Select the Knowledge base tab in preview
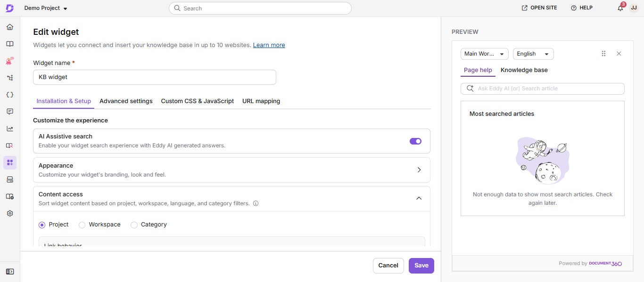This screenshot has height=282, width=644. [x=524, y=70]
